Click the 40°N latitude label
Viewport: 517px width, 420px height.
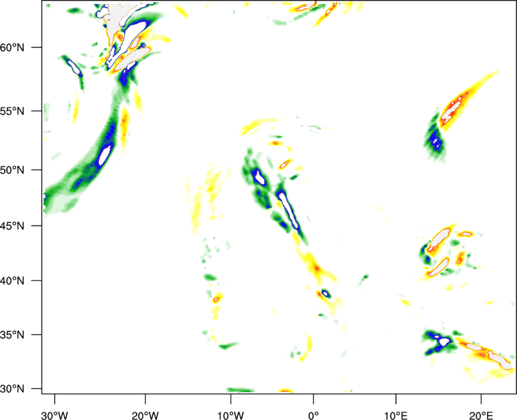pos(12,280)
